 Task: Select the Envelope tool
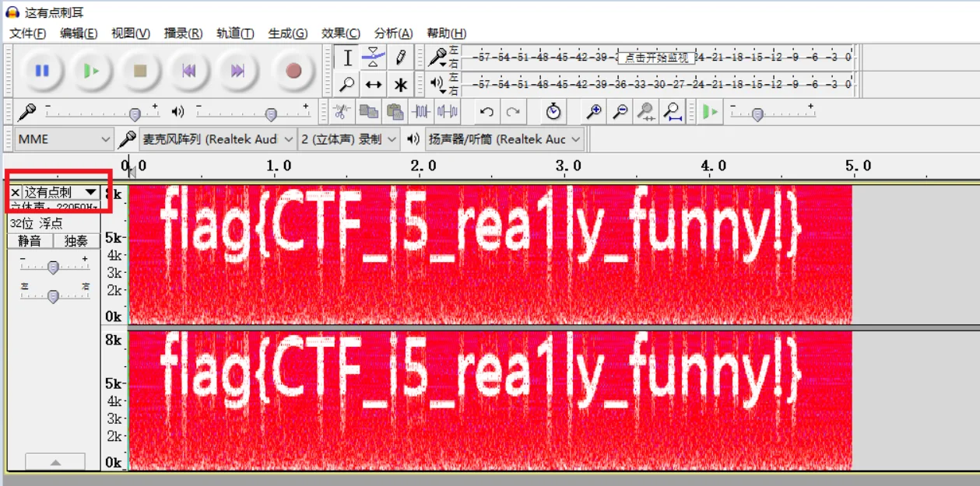[374, 57]
